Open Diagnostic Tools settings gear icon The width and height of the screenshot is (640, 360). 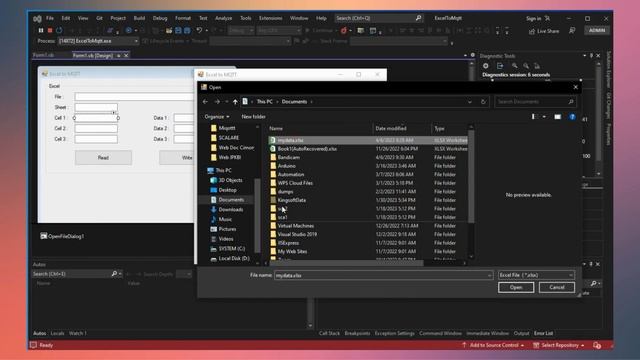pyautogui.click(x=485, y=66)
